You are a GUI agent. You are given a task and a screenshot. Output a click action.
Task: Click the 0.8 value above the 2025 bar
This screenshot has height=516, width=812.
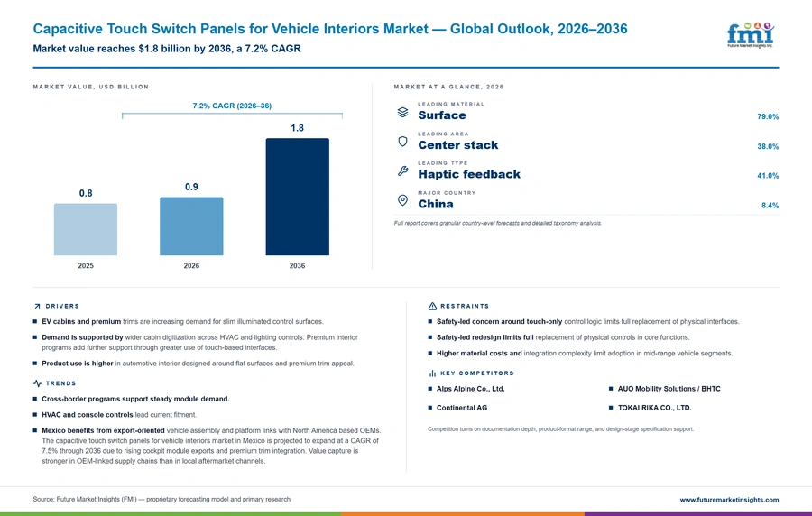point(86,193)
